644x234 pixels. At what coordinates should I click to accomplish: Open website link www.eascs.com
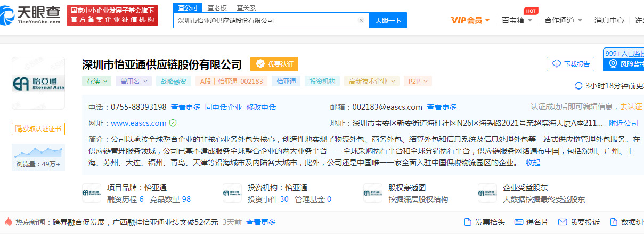pos(139,123)
